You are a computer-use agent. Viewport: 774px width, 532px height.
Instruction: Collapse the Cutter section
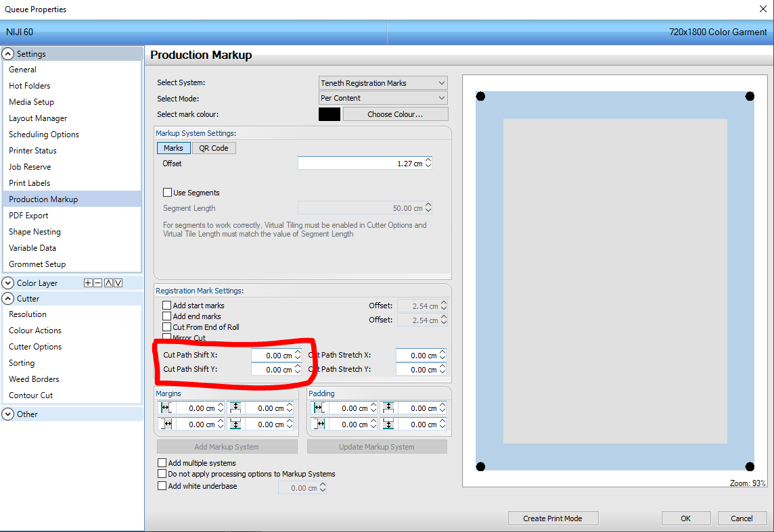point(7,298)
